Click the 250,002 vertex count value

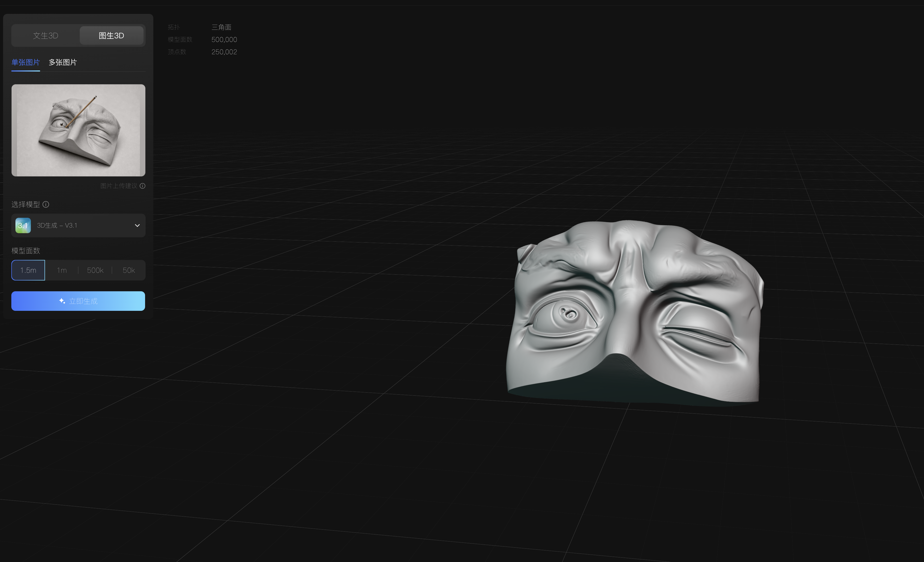[224, 52]
